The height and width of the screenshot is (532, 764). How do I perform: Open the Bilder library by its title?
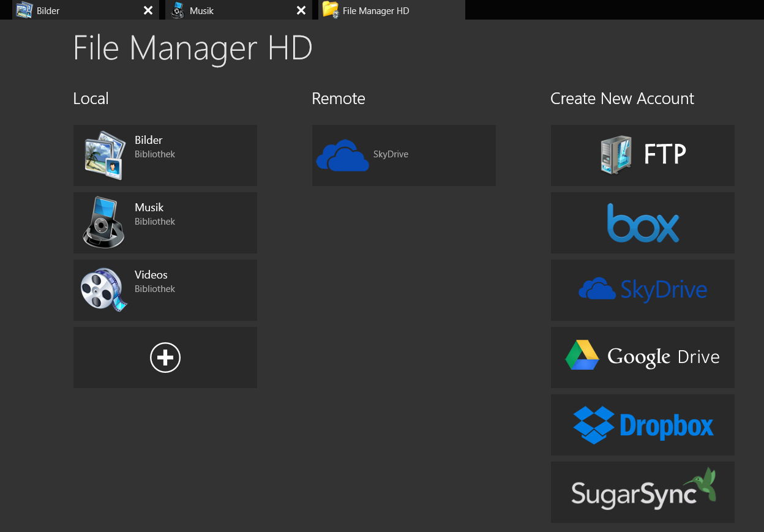click(149, 140)
